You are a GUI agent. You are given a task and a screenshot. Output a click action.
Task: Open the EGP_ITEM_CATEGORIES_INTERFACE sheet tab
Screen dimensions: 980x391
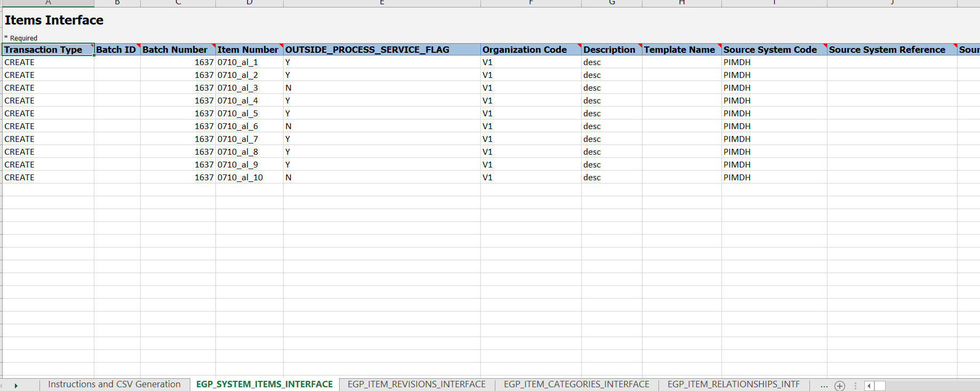pos(576,385)
